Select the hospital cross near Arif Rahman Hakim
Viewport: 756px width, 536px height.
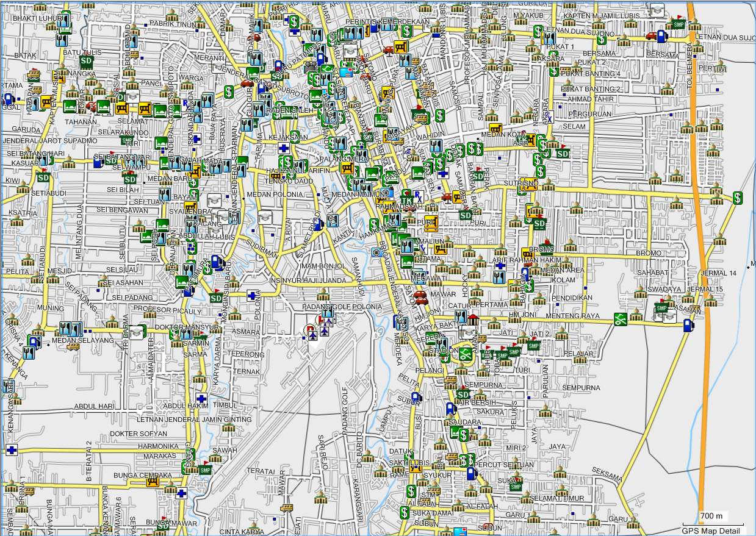tap(500, 266)
